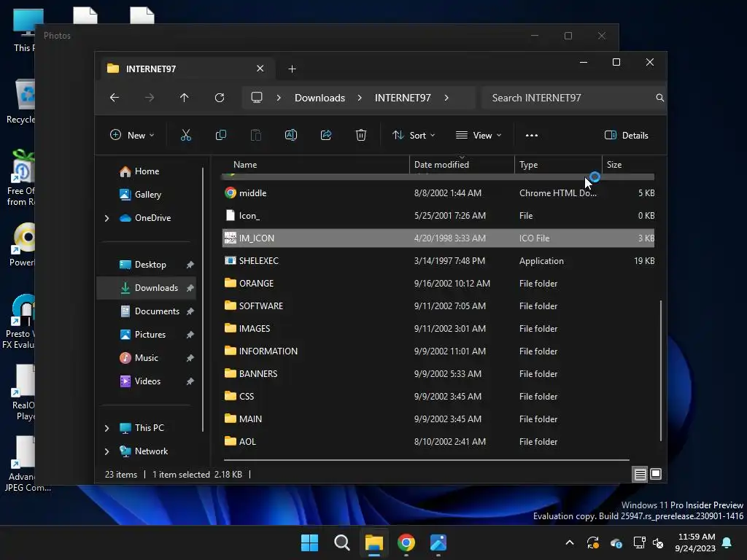747x560 pixels.
Task: Select the AOL folder
Action: (438, 441)
